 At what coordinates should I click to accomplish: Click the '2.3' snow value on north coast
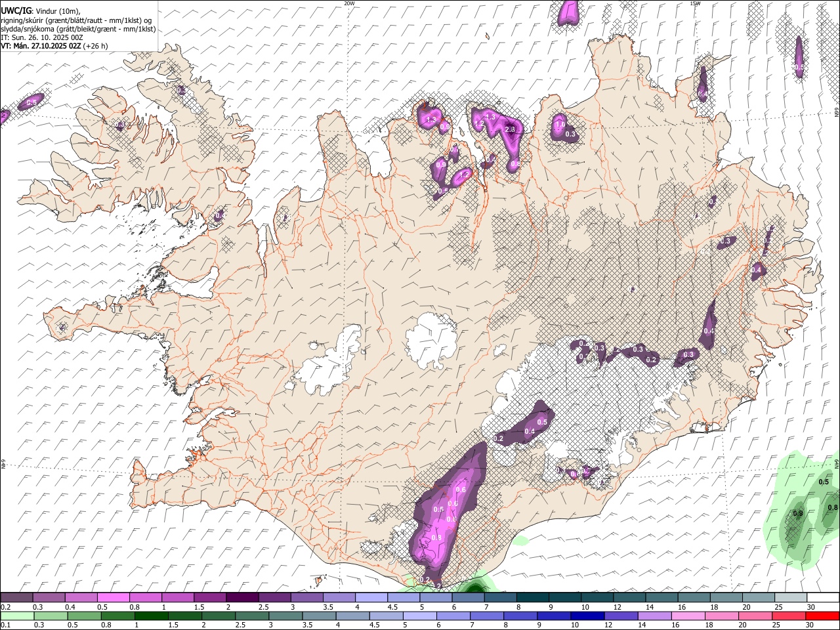pos(510,130)
